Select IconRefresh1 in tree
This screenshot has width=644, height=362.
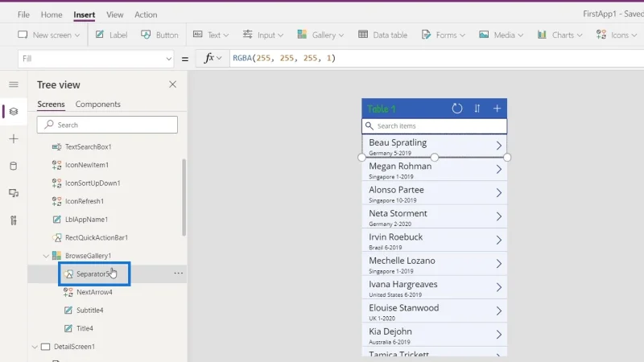point(85,201)
